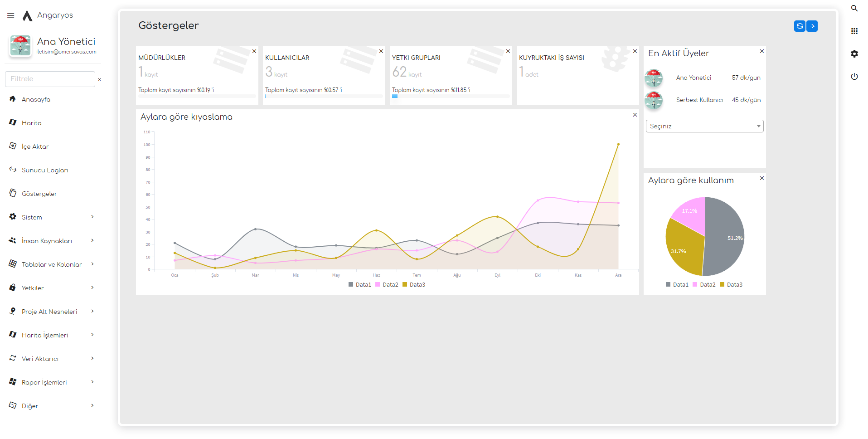
Task: Close the KUYRUKTAKI İŞ SAYISI card
Action: click(635, 51)
